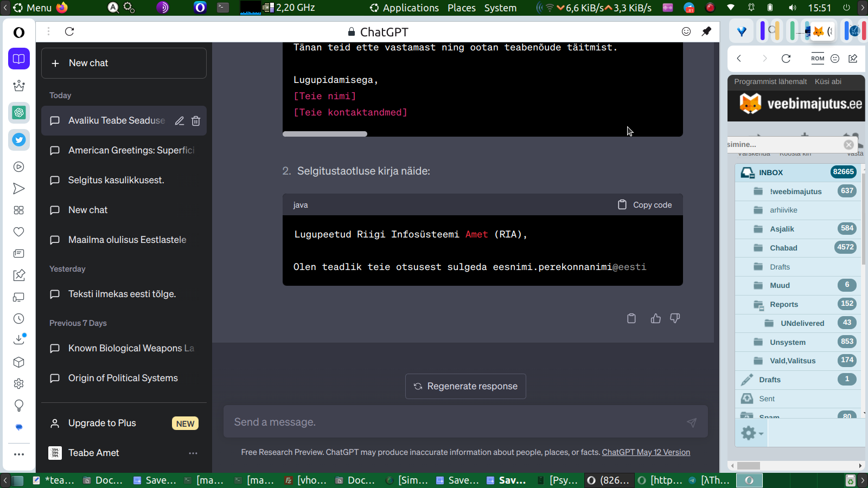
Task: Open the Twitter icon in Opera sidebar
Action: tap(19, 140)
